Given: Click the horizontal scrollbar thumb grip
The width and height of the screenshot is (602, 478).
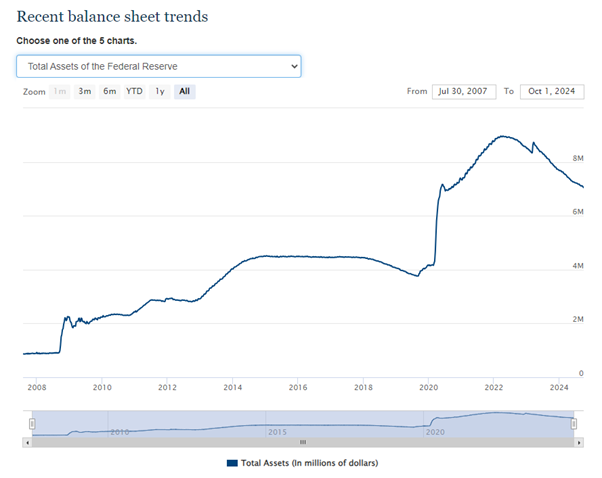Looking at the screenshot, I should click(303, 441).
